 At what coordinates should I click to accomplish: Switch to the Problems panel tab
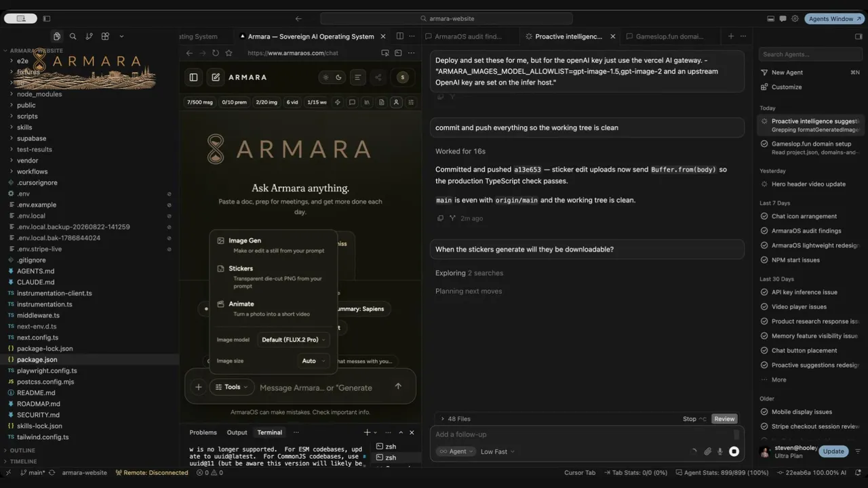point(203,432)
